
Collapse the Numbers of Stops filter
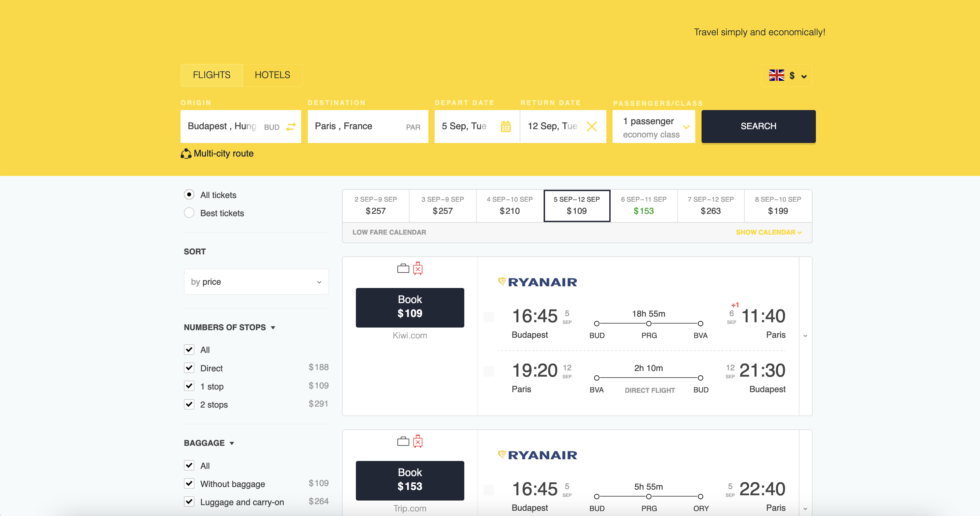coord(229,327)
